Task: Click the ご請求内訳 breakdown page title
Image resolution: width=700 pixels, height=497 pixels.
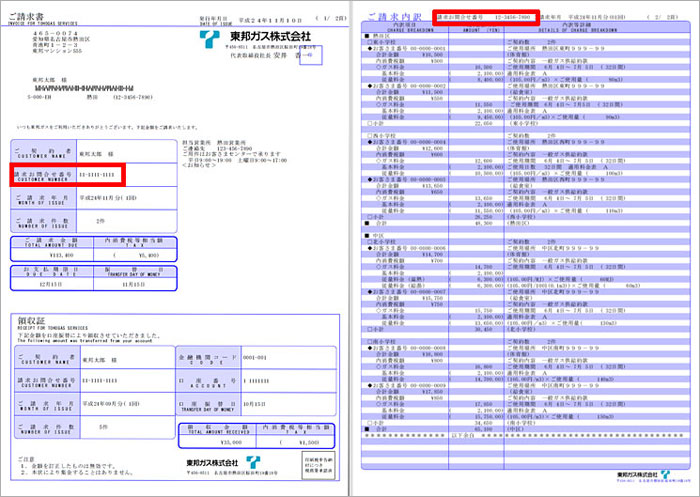Action: [394, 17]
